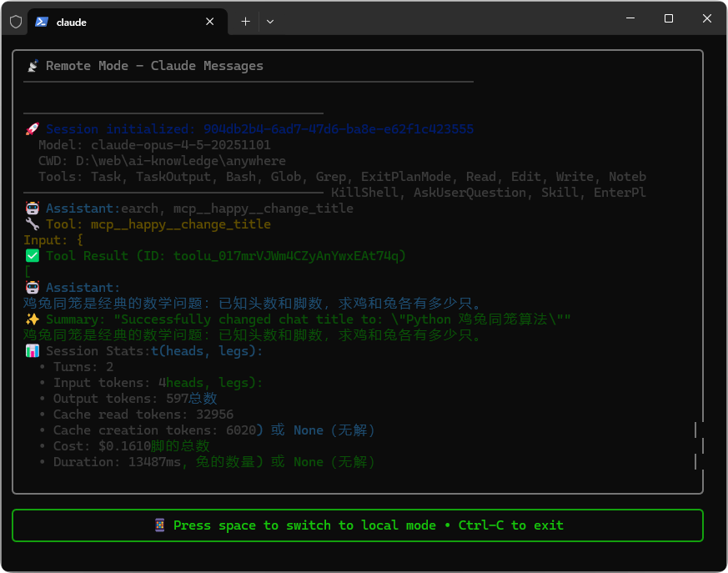Click the PowerShell icon on the claude tab
Viewport: 728px width, 573px height.
click(42, 22)
